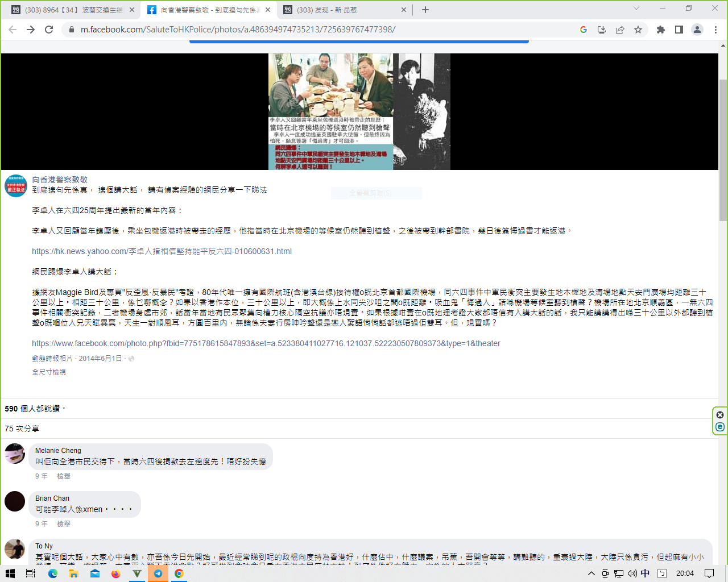Open the facebook.com/photo.php link in the post

click(x=266, y=343)
